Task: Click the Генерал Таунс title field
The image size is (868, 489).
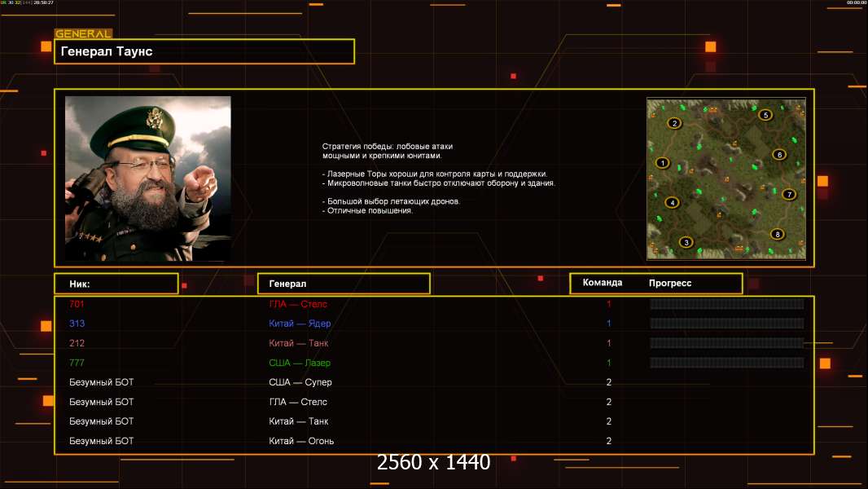Action: click(x=204, y=51)
